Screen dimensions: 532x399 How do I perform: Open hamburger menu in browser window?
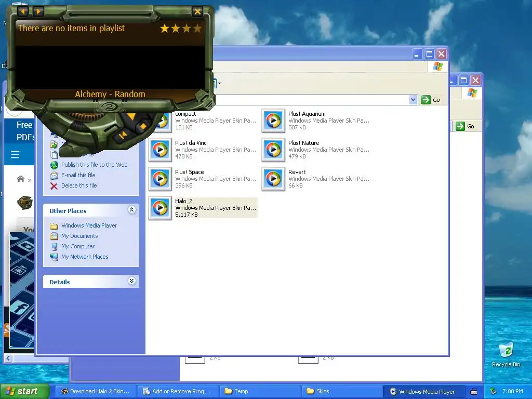click(x=15, y=155)
